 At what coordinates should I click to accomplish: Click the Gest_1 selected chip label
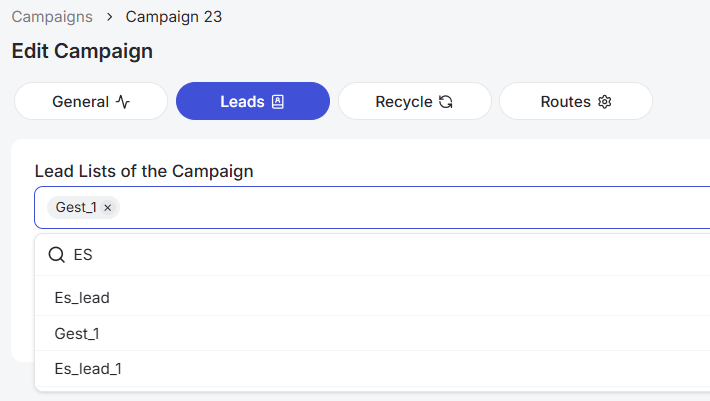76,207
